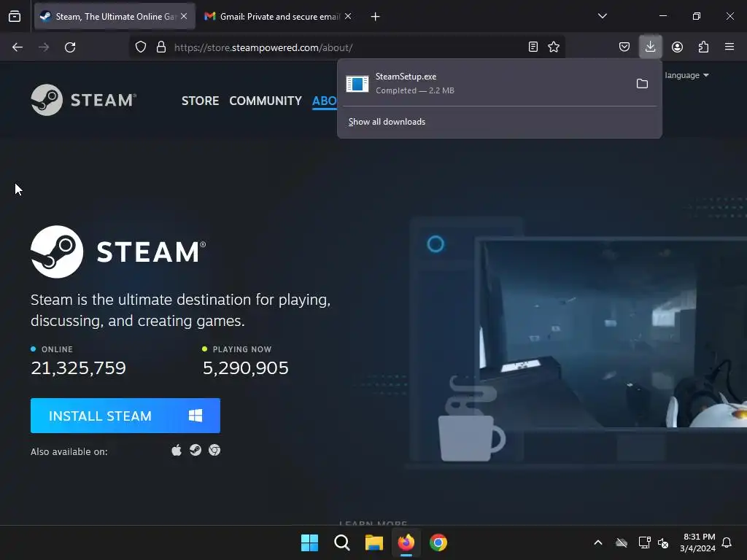Click OneDrive cloud tray icon
This screenshot has width=747, height=560.
622,542
